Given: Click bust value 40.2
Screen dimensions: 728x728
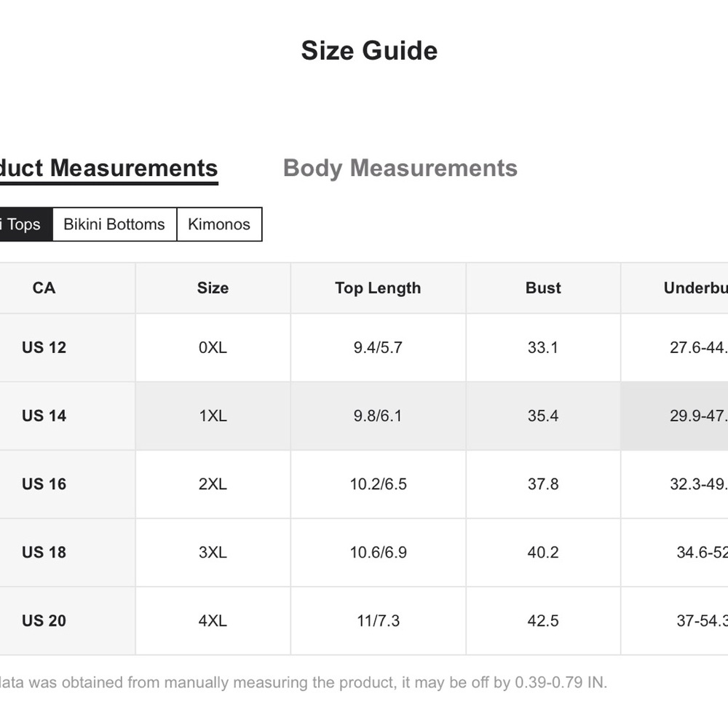Looking at the screenshot, I should point(543,552).
